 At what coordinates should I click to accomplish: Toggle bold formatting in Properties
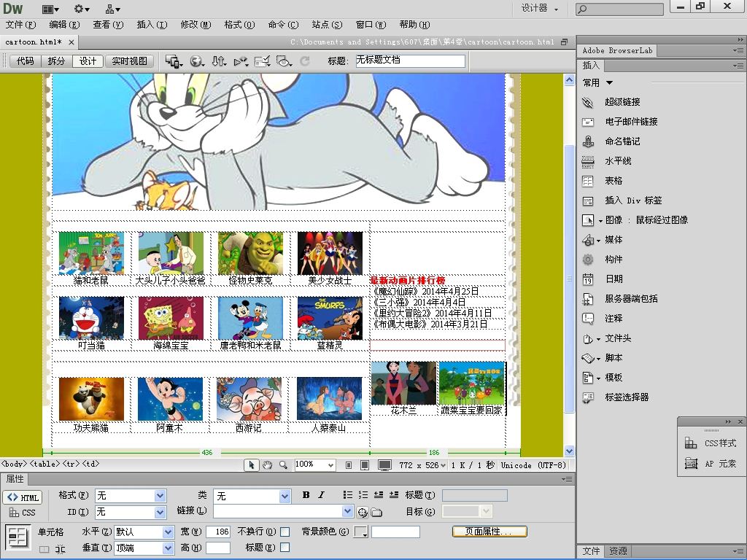[x=306, y=495]
